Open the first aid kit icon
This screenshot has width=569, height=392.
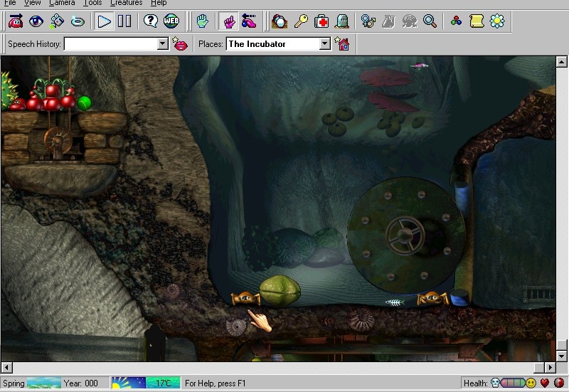pos(321,21)
